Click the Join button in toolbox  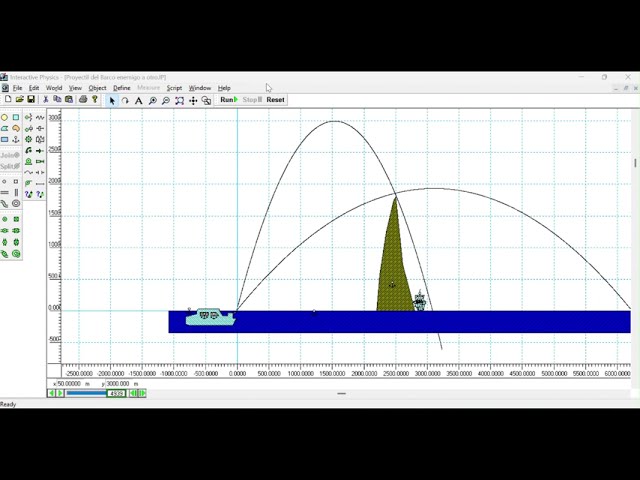click(10, 156)
